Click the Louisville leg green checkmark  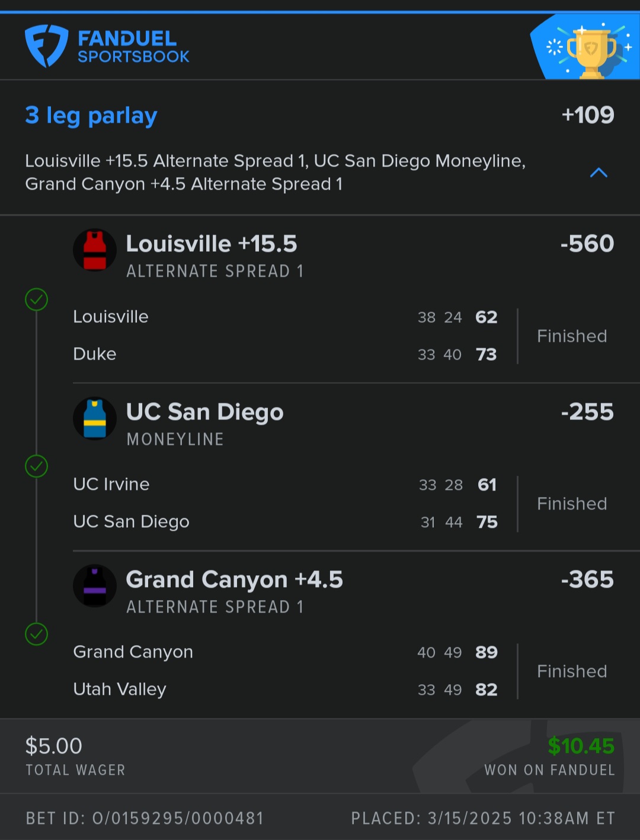pyautogui.click(x=37, y=300)
